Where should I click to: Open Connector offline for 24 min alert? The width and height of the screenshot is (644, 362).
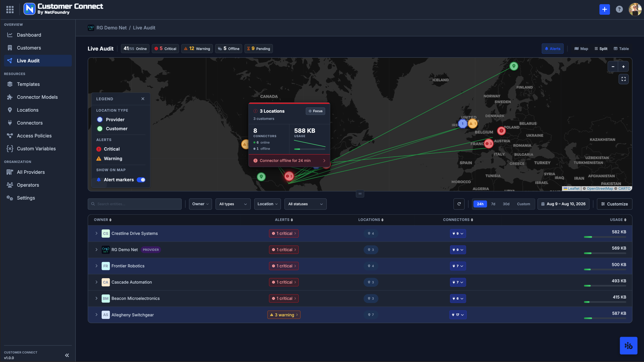(x=289, y=161)
